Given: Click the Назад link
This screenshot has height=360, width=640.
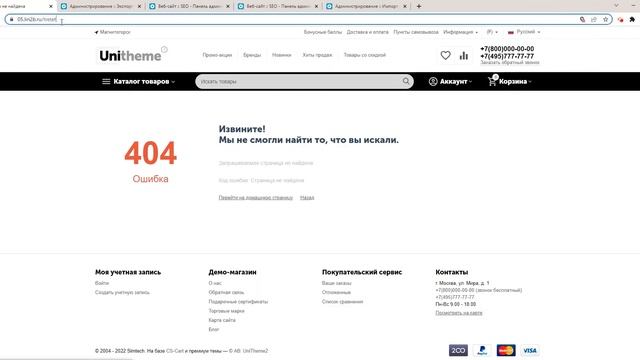Looking at the screenshot, I should click(x=307, y=198).
